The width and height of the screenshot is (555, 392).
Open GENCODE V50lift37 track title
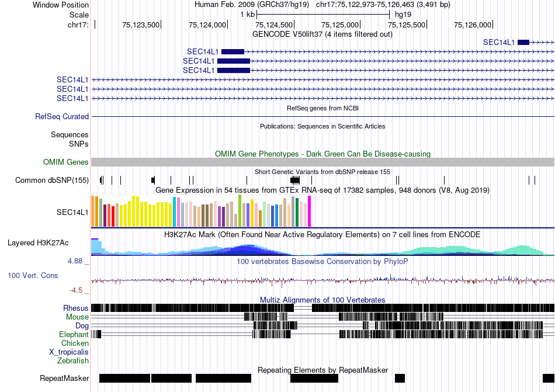pyautogui.click(x=322, y=34)
